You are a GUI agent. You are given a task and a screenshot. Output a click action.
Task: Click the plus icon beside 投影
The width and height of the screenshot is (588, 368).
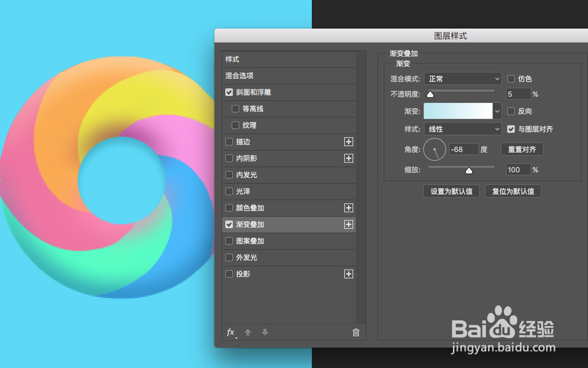pyautogui.click(x=349, y=274)
